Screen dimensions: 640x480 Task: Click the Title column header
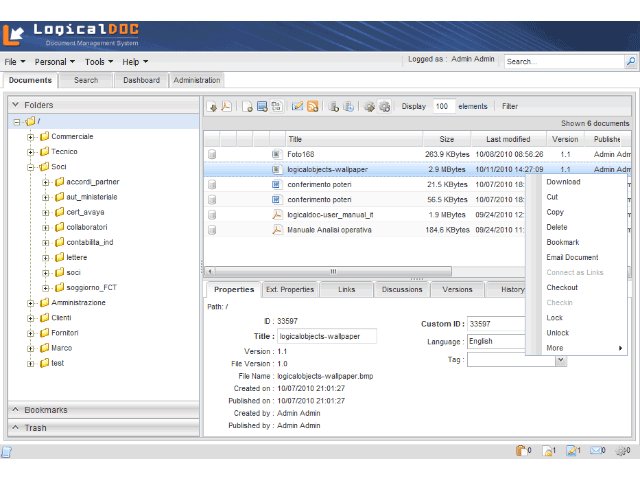tap(354, 139)
